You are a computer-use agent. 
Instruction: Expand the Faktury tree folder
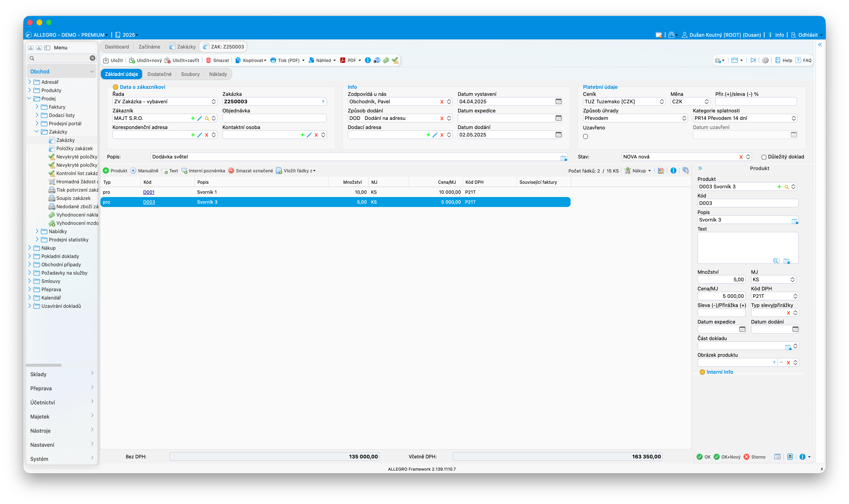(37, 107)
